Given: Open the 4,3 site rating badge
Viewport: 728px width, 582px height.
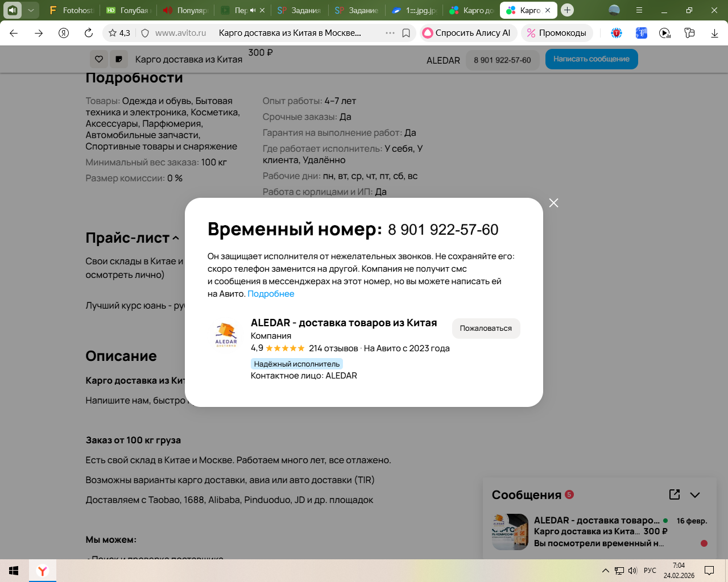Looking at the screenshot, I should pyautogui.click(x=119, y=33).
